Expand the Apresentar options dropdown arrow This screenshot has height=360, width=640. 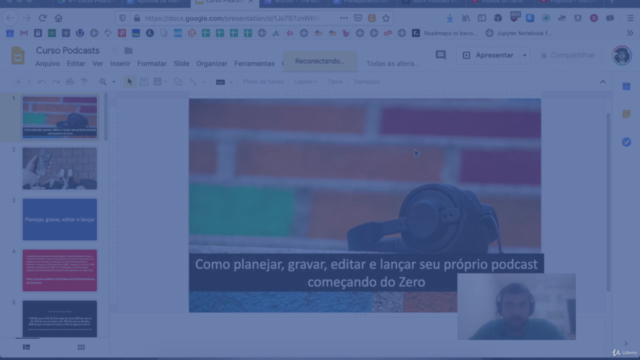524,55
